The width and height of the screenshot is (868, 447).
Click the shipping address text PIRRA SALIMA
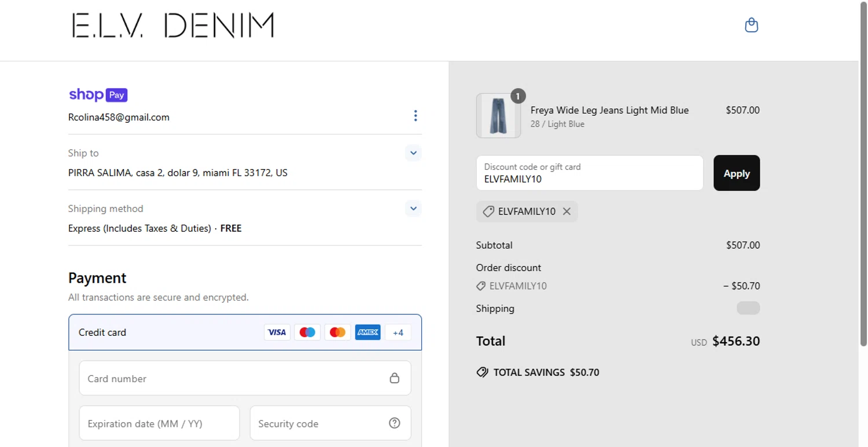click(x=178, y=173)
